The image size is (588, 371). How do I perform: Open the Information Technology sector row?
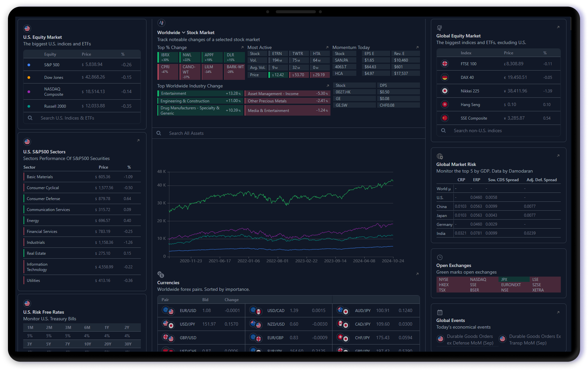point(82,267)
